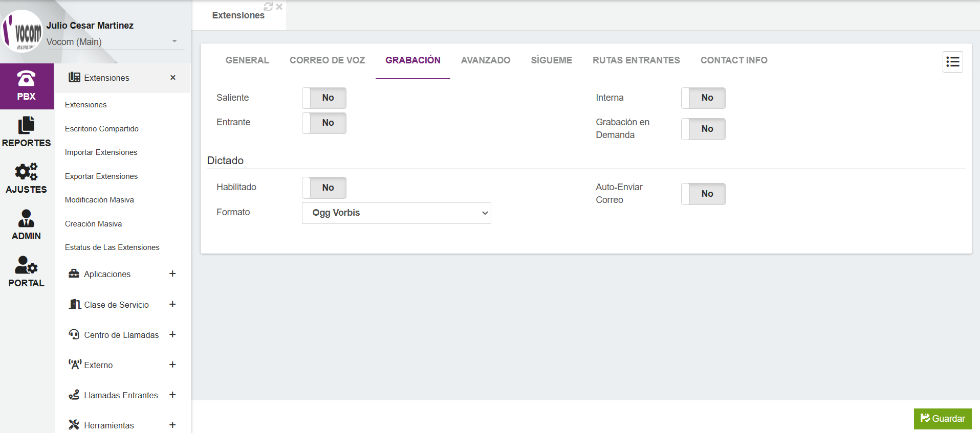This screenshot has height=433, width=980.
Task: Open the Vocom (Main) tenant dropdown
Action: tap(115, 42)
